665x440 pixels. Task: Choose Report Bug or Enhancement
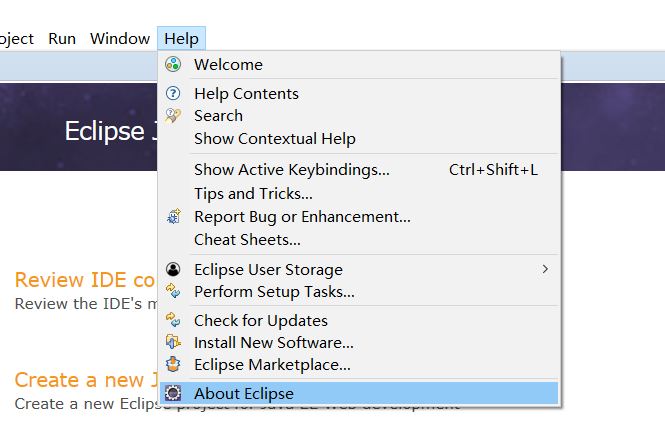click(359, 216)
